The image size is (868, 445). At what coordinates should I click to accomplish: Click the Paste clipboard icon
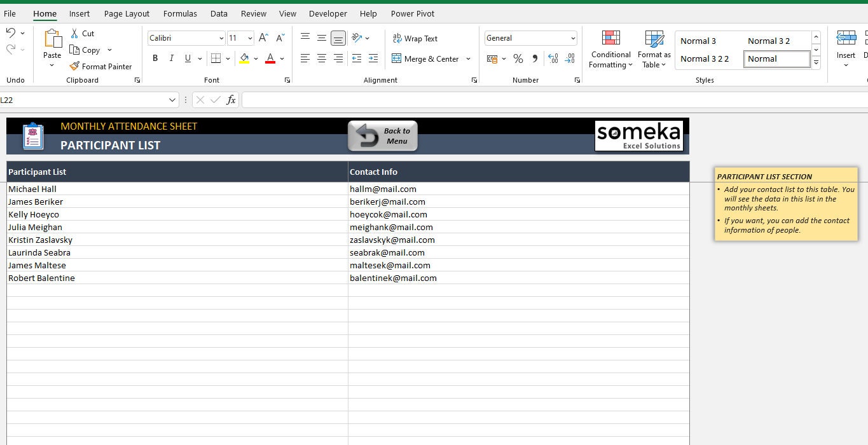pyautogui.click(x=52, y=39)
